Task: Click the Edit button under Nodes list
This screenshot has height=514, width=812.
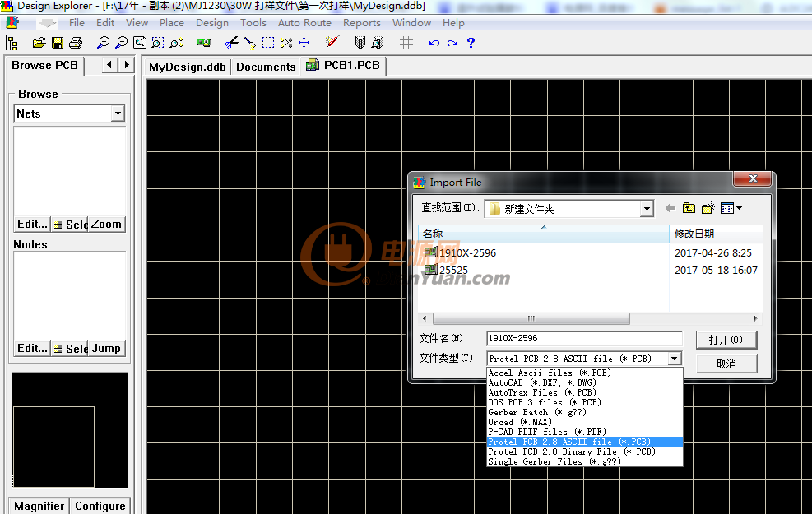Action: [32, 349]
